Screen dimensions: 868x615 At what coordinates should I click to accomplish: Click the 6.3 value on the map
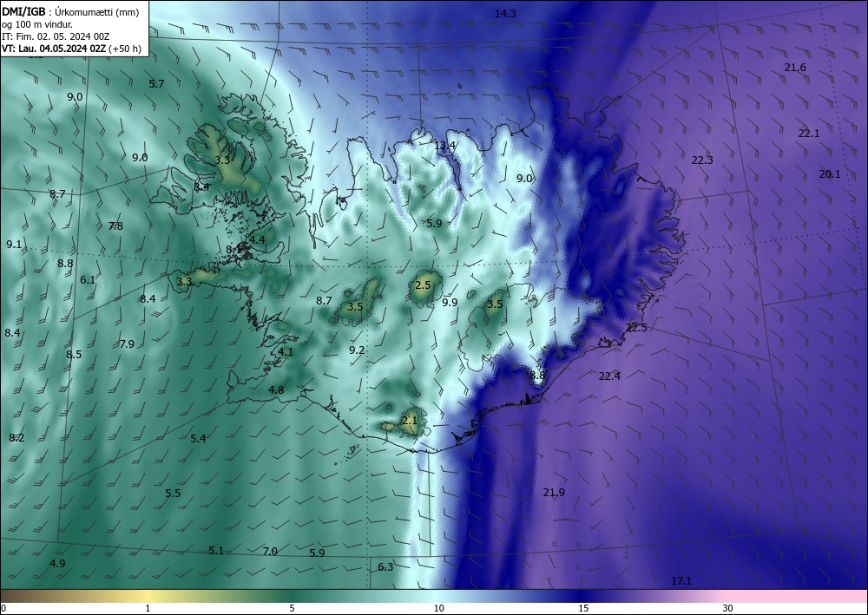coord(386,567)
